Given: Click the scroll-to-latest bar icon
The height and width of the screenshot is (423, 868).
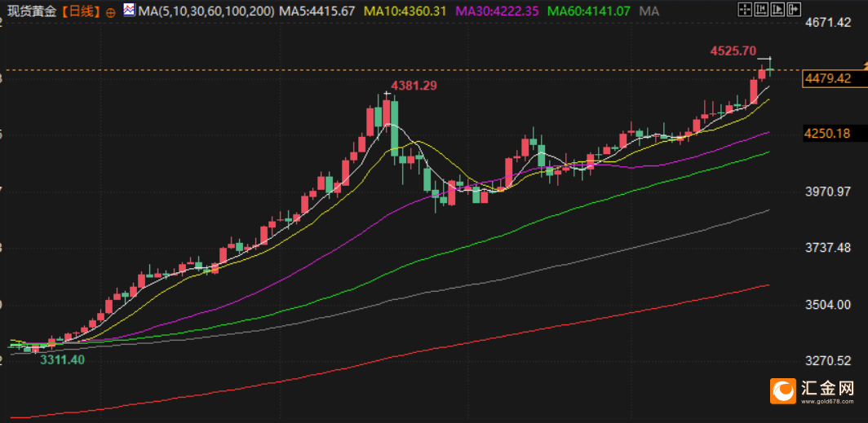Looking at the screenshot, I should pyautogui.click(x=794, y=9).
